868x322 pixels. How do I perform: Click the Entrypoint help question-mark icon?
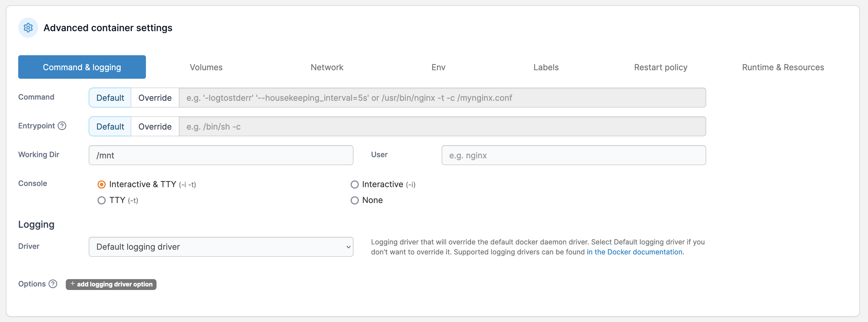[62, 126]
